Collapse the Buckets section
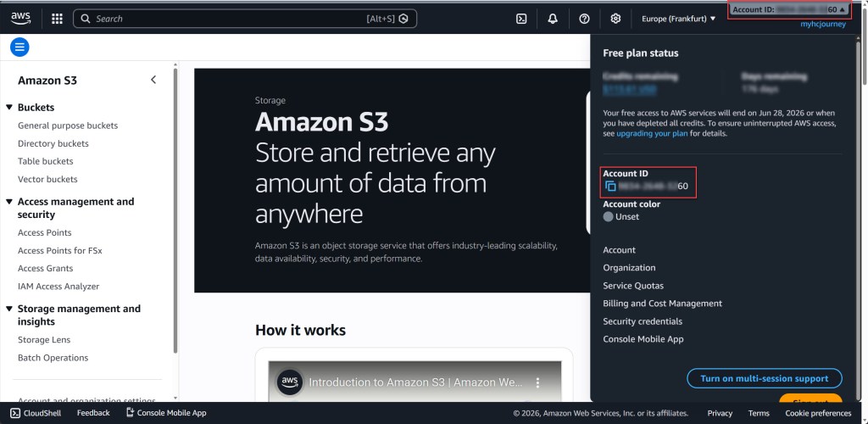 click(9, 108)
